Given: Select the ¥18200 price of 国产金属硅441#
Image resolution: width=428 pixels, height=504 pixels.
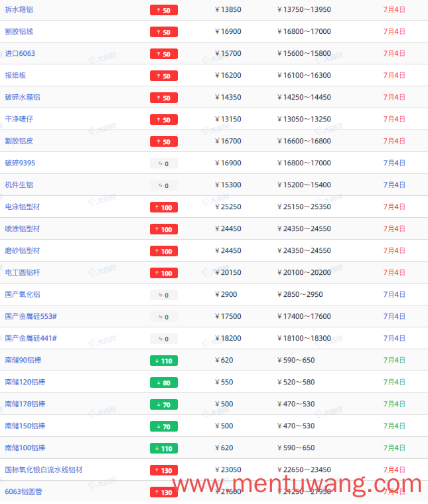Looking at the screenshot, I should pyautogui.click(x=228, y=338).
